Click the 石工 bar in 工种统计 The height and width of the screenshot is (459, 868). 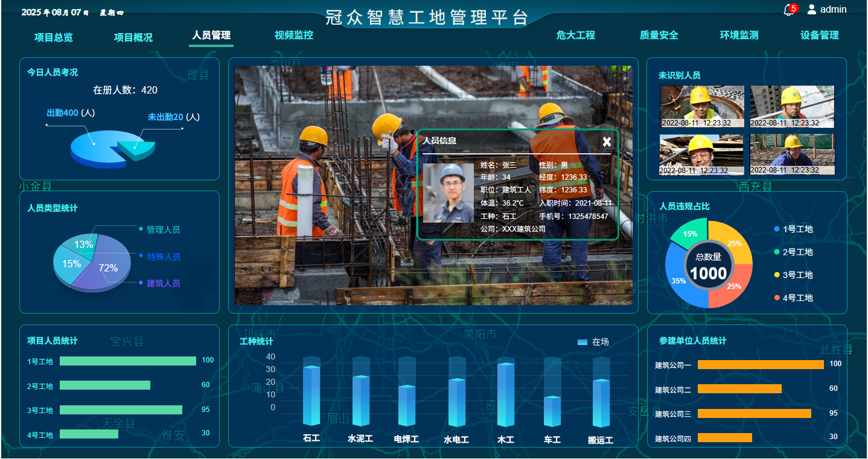click(311, 395)
